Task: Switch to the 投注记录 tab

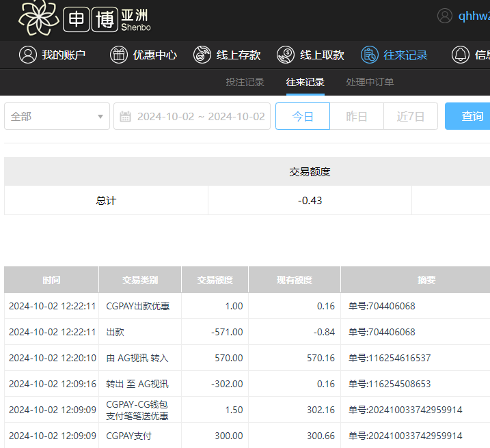Action: [245, 82]
